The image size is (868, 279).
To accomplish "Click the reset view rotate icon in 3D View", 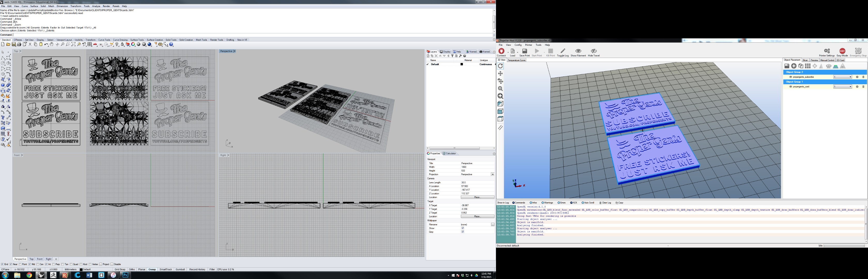I will coord(500,66).
